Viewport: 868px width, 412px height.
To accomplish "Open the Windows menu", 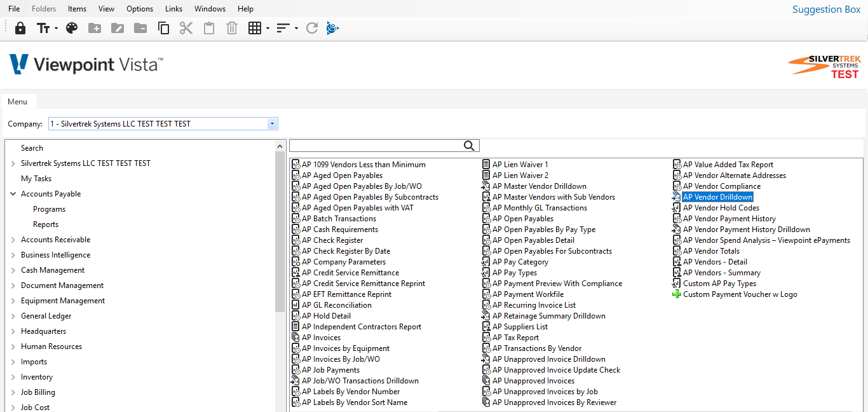I will [210, 9].
